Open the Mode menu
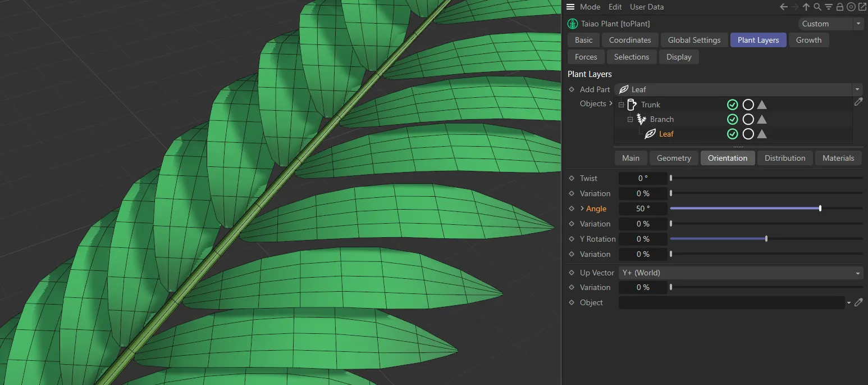This screenshot has width=868, height=385. click(x=591, y=7)
